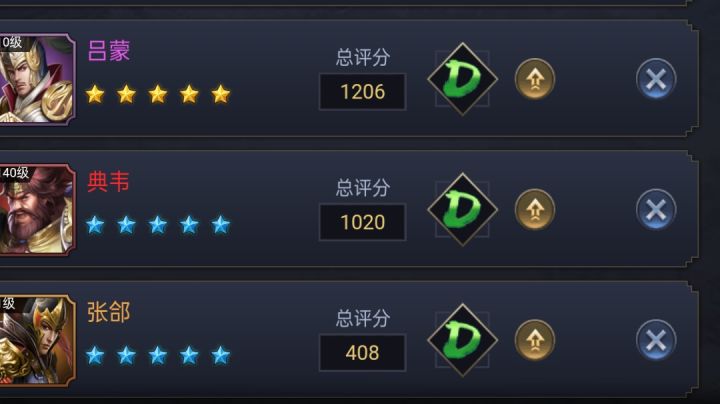Click the gold star rating of 吕蒙
The height and width of the screenshot is (404, 720).
coord(158,94)
